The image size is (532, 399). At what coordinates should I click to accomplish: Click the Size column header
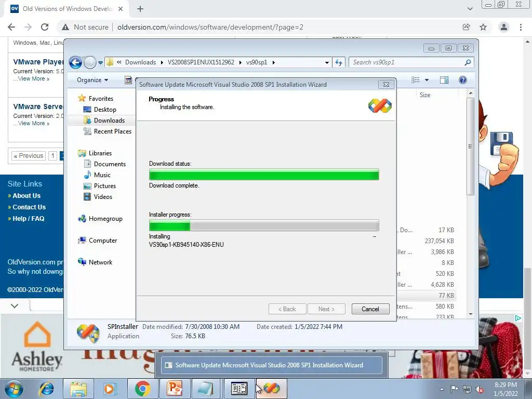pos(425,95)
